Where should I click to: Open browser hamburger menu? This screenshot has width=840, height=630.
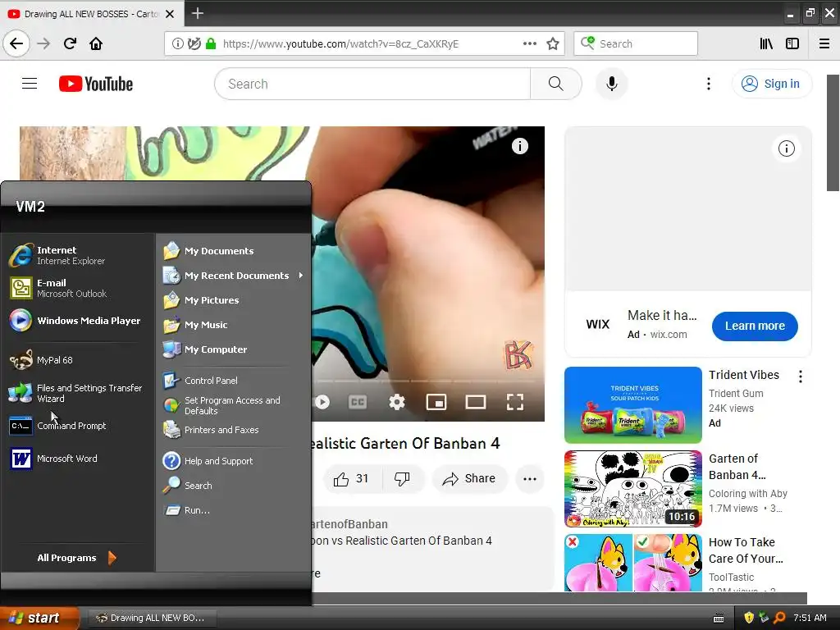tap(824, 44)
